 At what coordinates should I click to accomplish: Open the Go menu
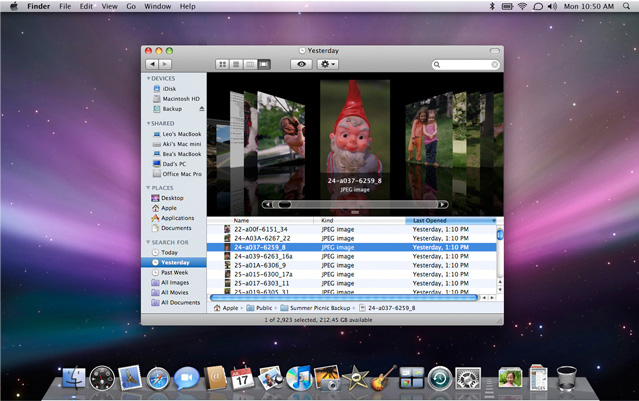pos(131,7)
